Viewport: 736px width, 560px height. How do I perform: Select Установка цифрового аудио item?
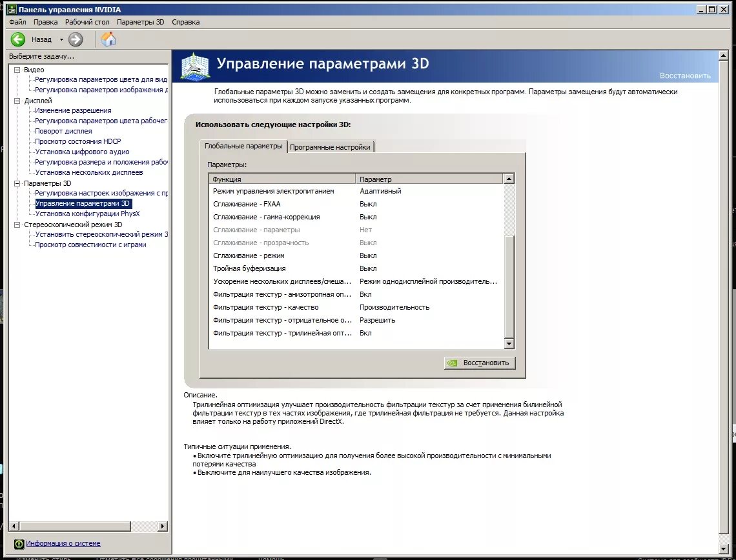point(82,152)
